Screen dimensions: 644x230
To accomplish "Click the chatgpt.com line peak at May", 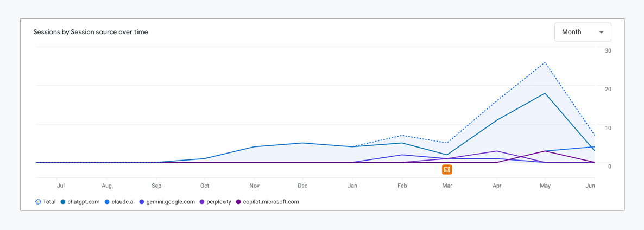I will [x=545, y=93].
